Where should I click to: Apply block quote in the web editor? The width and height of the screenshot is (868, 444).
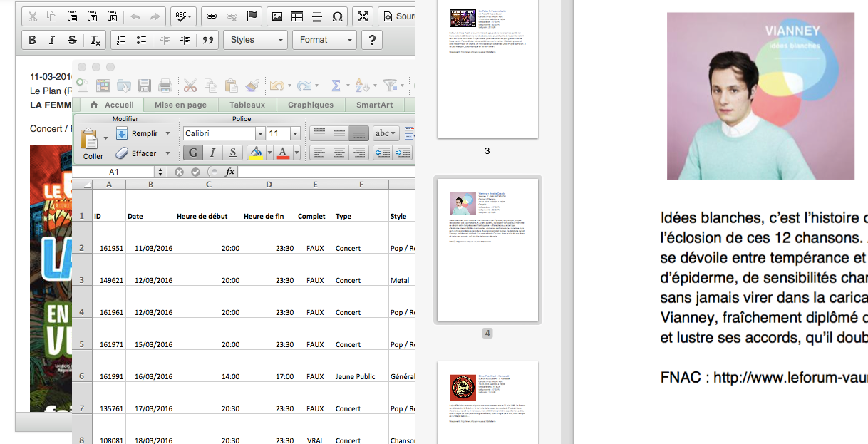click(208, 40)
